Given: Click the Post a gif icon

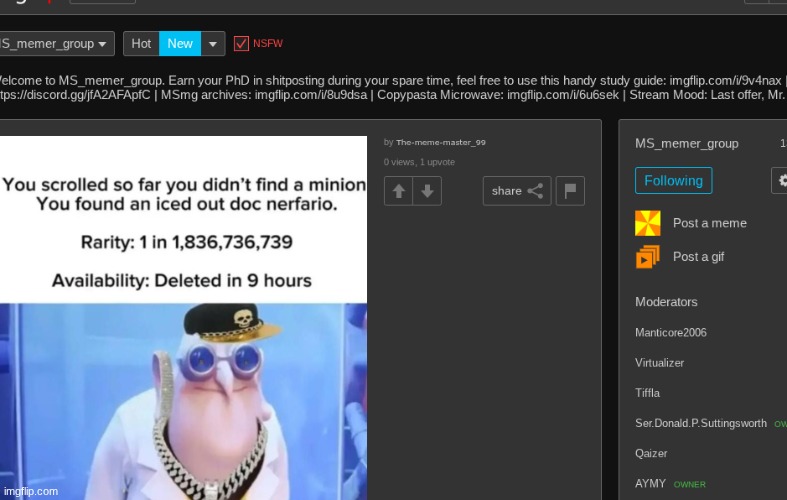Looking at the screenshot, I should pyautogui.click(x=647, y=257).
